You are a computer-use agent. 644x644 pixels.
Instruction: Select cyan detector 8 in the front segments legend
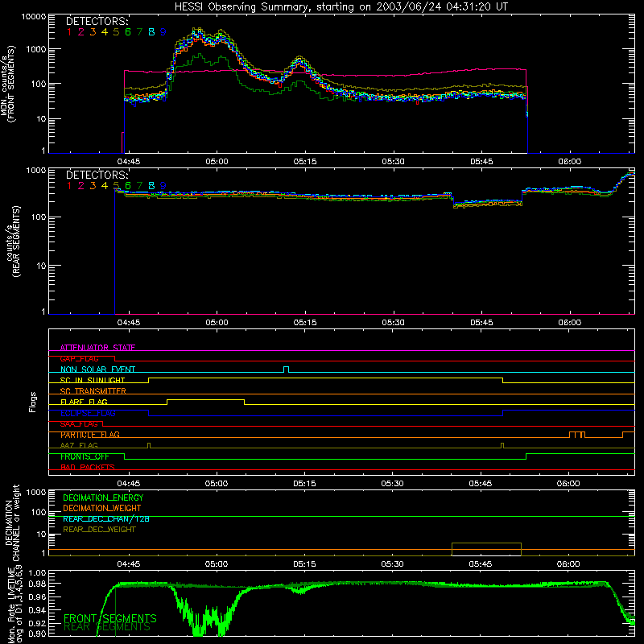tap(151, 32)
